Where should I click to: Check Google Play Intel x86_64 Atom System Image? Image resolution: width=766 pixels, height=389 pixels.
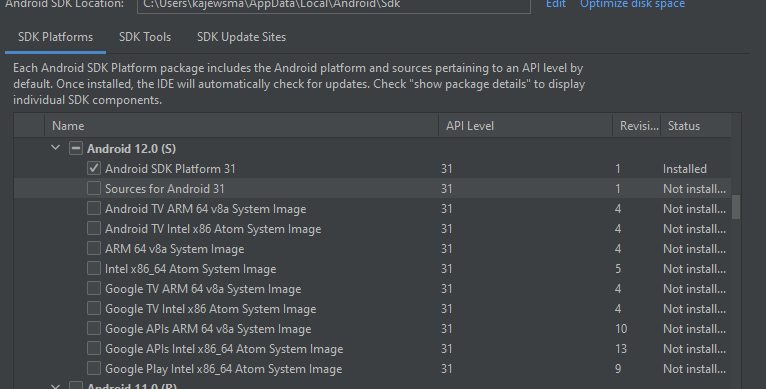94,368
